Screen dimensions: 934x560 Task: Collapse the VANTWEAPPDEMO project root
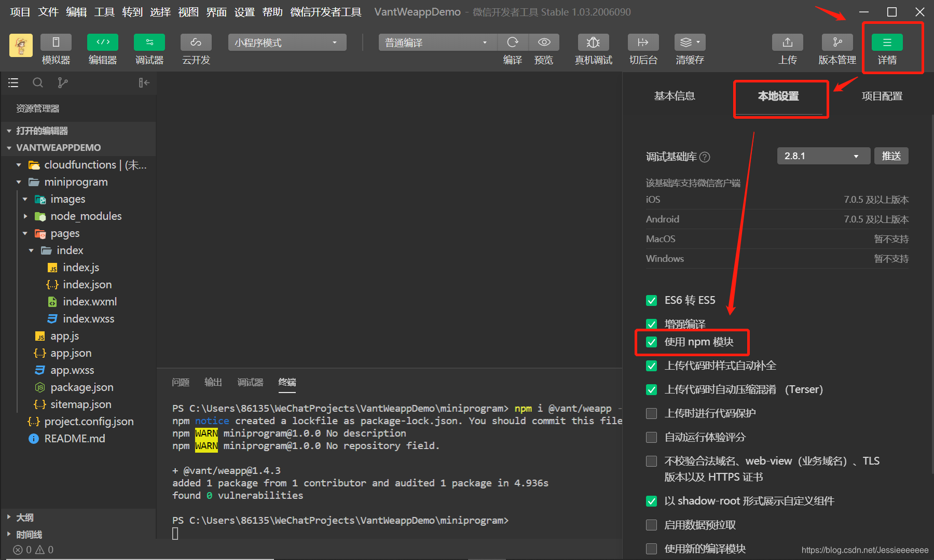tap(9, 148)
